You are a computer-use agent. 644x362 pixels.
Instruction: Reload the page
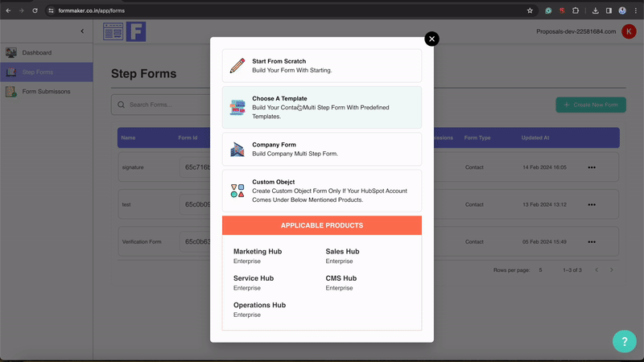[35, 10]
